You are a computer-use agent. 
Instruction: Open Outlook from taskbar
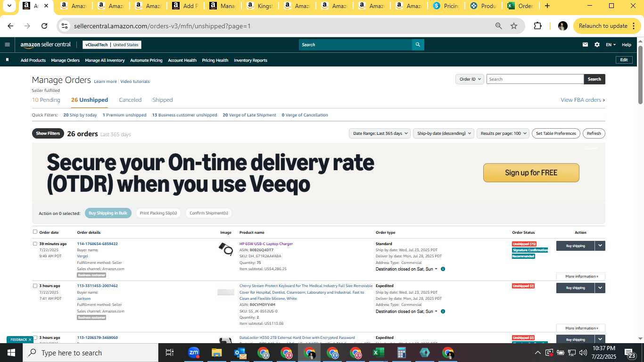pyautogui.click(x=239, y=353)
